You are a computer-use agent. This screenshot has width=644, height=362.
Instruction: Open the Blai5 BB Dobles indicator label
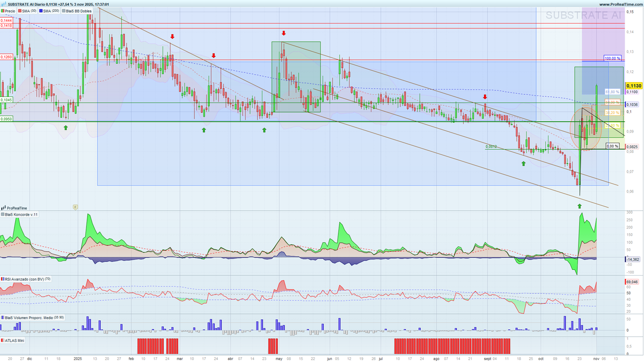[x=77, y=11]
